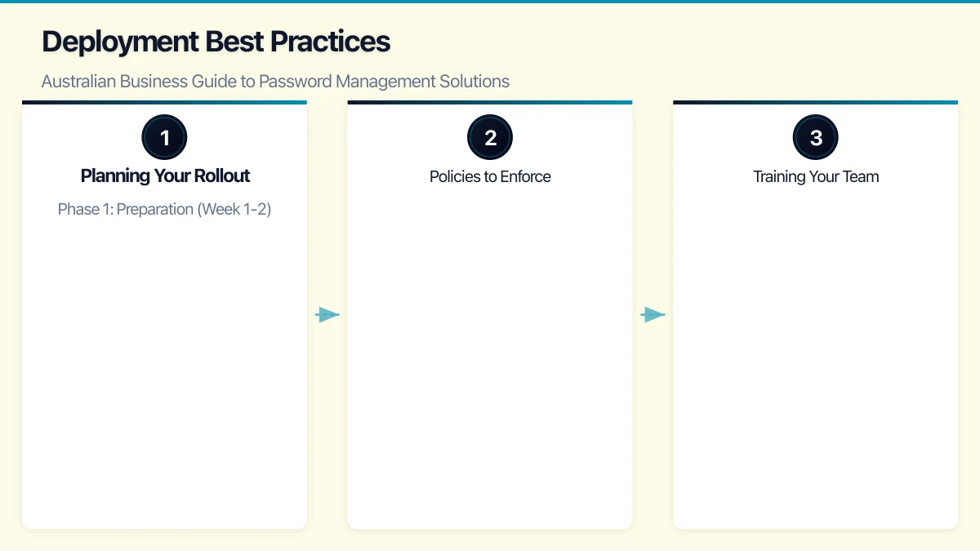This screenshot has width=980, height=551.
Task: Click the number 3 step badge
Action: (x=816, y=137)
